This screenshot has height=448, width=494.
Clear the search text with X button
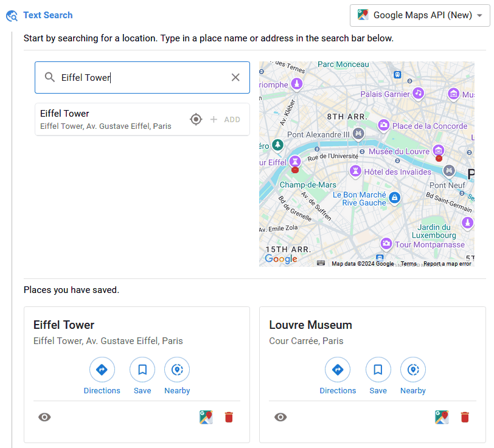point(235,77)
